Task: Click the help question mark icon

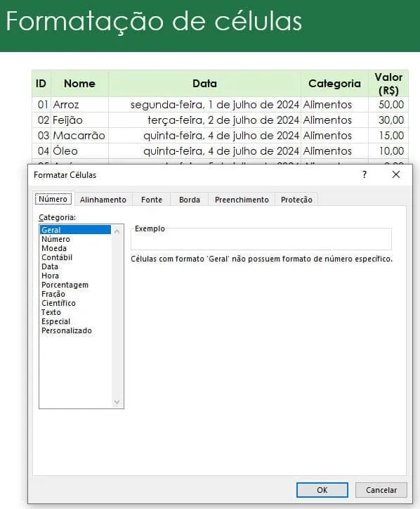Action: pyautogui.click(x=365, y=174)
